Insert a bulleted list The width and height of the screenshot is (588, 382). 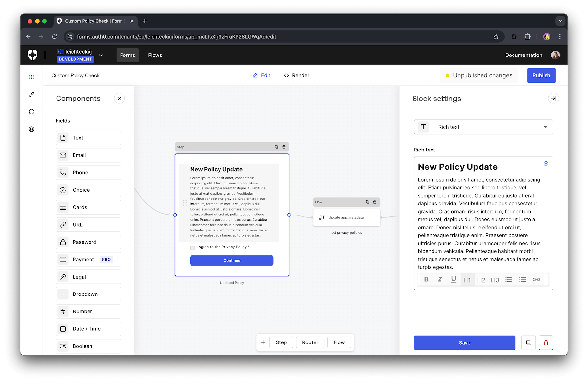[509, 279]
